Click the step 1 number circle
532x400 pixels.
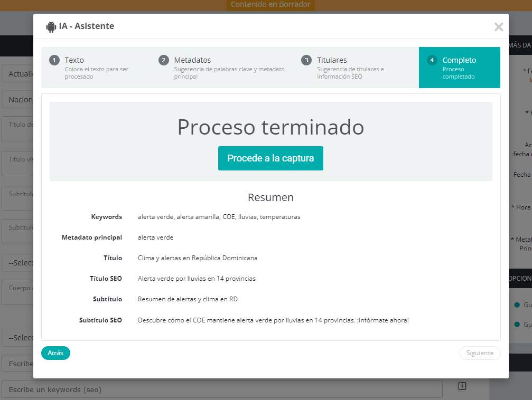[54, 60]
